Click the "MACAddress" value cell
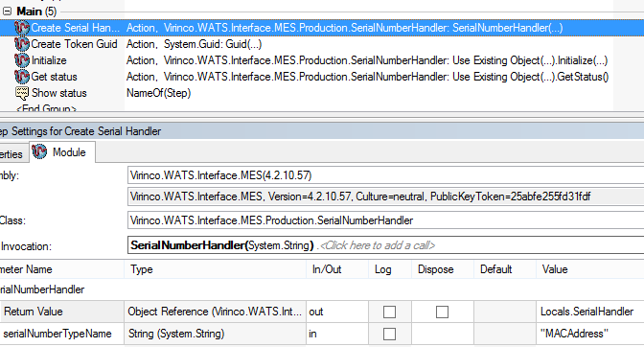This screenshot has width=644, height=347. tap(589, 334)
